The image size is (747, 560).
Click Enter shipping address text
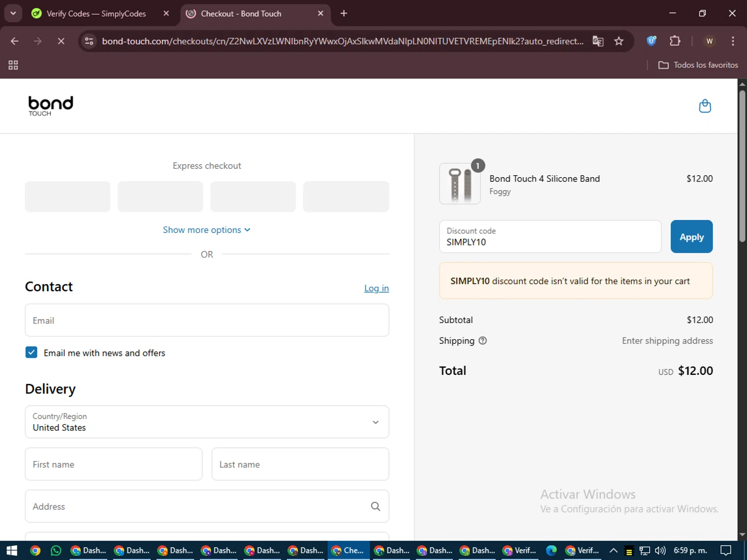click(x=667, y=341)
